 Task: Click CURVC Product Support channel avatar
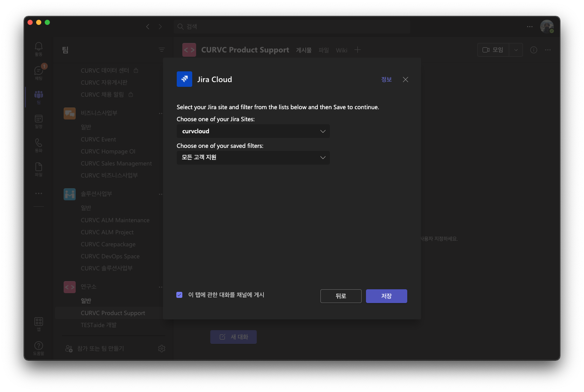[x=189, y=50]
